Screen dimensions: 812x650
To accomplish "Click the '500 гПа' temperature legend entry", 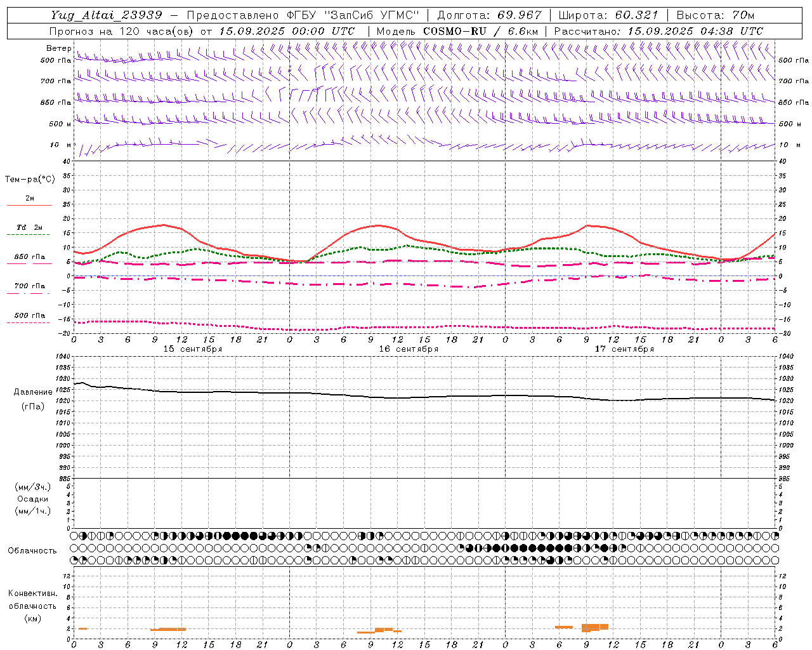I will pos(30,315).
